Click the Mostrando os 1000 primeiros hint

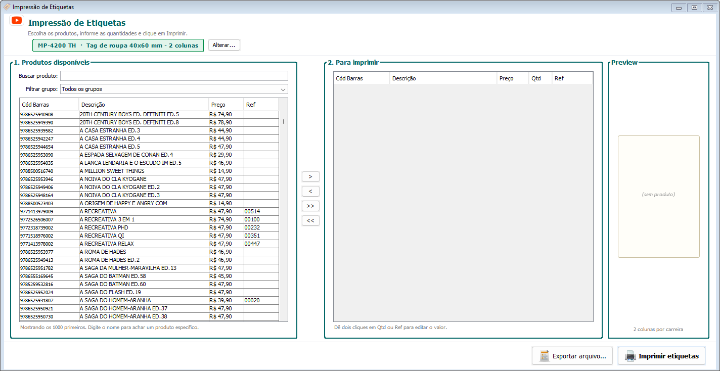coord(110,328)
